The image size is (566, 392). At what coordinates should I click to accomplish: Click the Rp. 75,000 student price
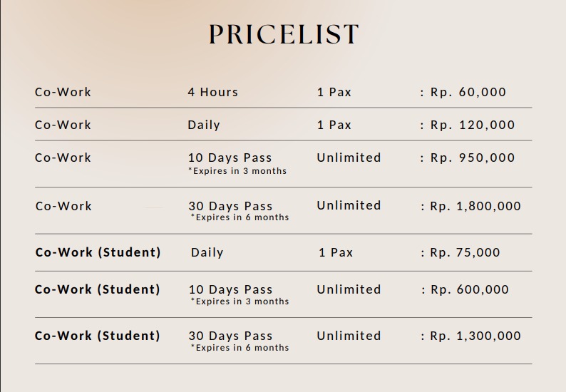pos(465,252)
